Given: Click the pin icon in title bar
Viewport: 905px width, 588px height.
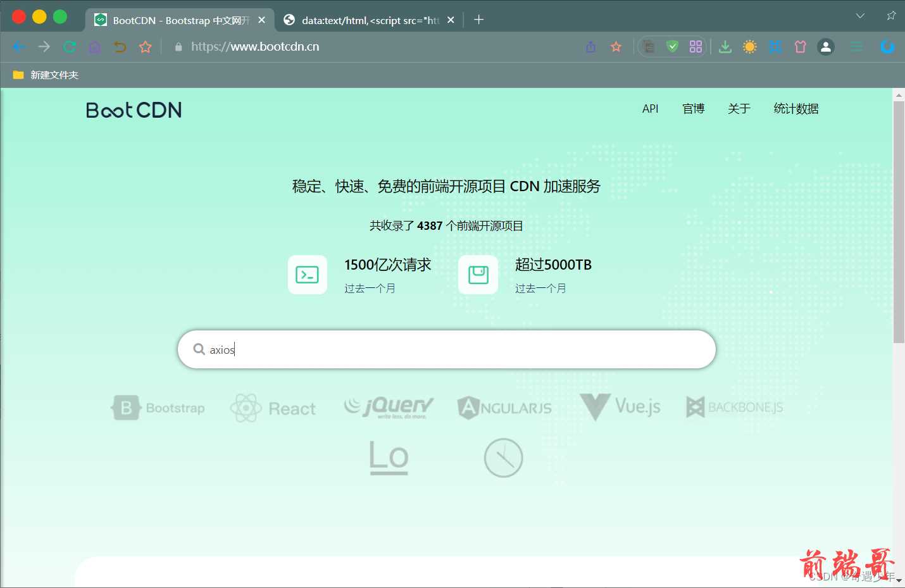Looking at the screenshot, I should click(891, 16).
